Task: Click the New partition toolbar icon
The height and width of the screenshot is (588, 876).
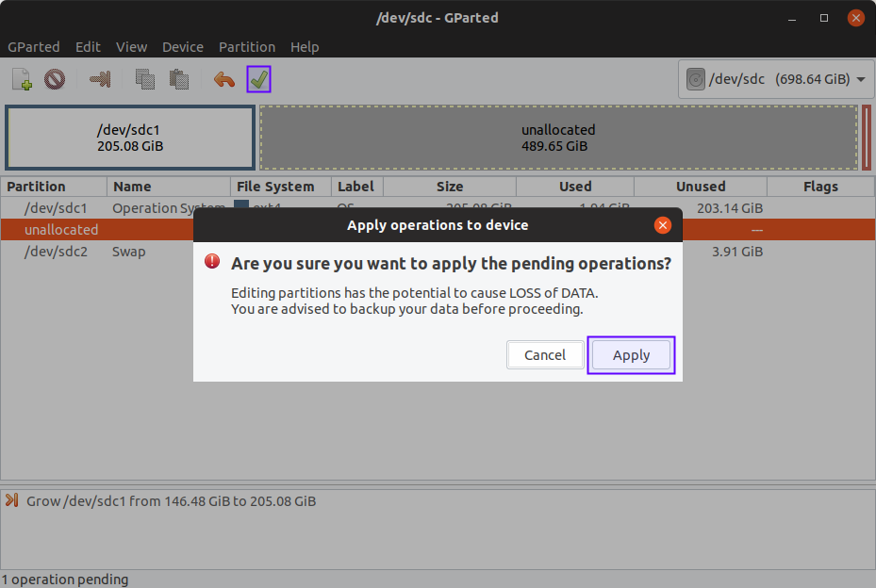Action: pyautogui.click(x=23, y=80)
